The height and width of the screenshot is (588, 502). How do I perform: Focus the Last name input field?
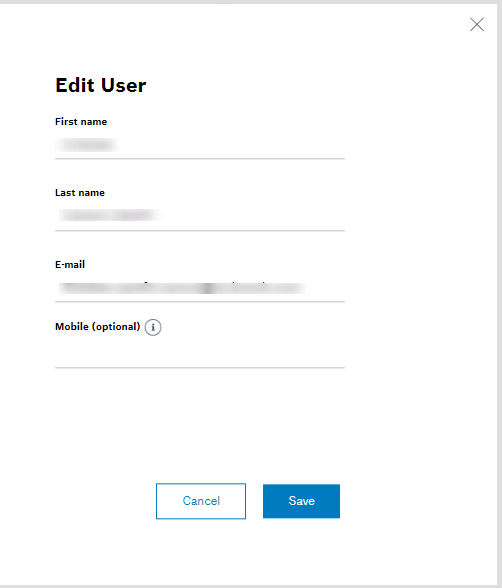(x=200, y=216)
